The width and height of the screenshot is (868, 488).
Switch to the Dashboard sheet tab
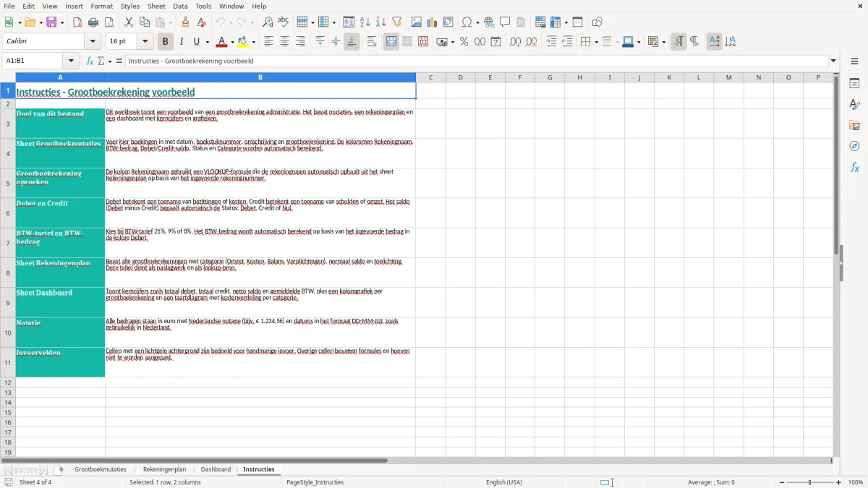click(x=216, y=470)
